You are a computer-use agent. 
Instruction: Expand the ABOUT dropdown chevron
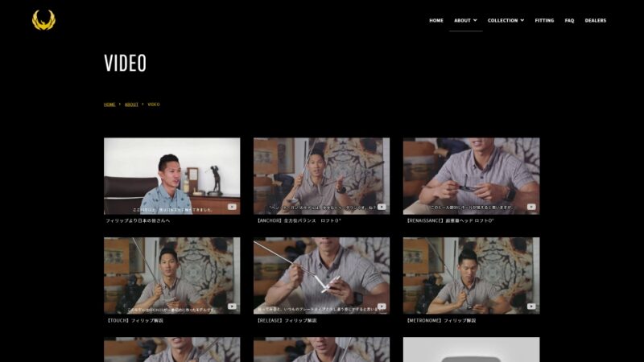point(475,20)
